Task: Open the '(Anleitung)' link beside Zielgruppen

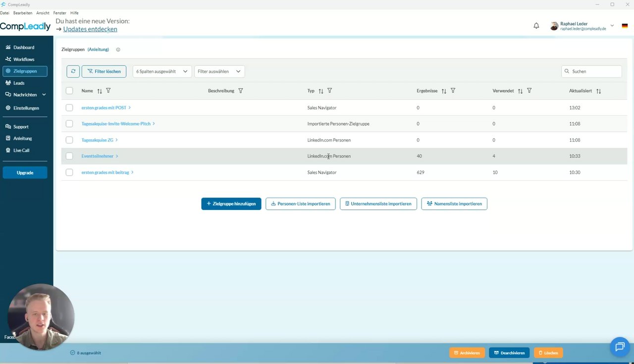Action: (x=98, y=50)
